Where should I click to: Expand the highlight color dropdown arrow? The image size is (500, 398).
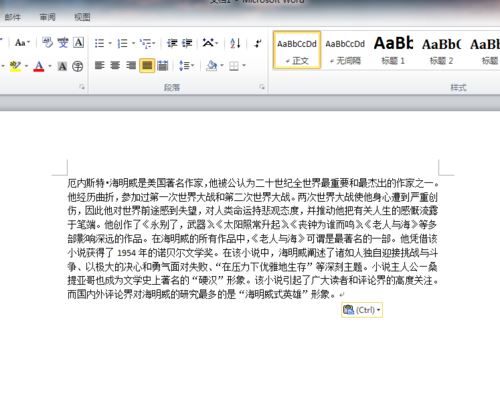pyautogui.click(x=26, y=66)
